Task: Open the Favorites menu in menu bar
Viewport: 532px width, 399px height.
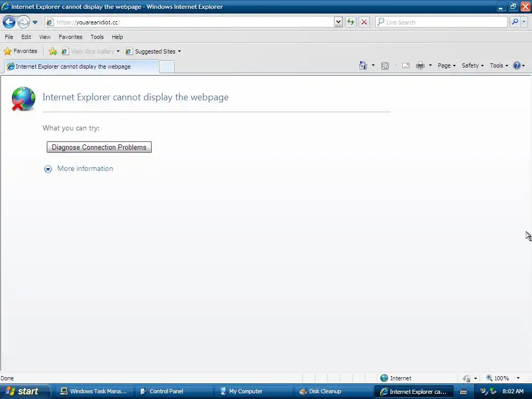Action: click(70, 37)
